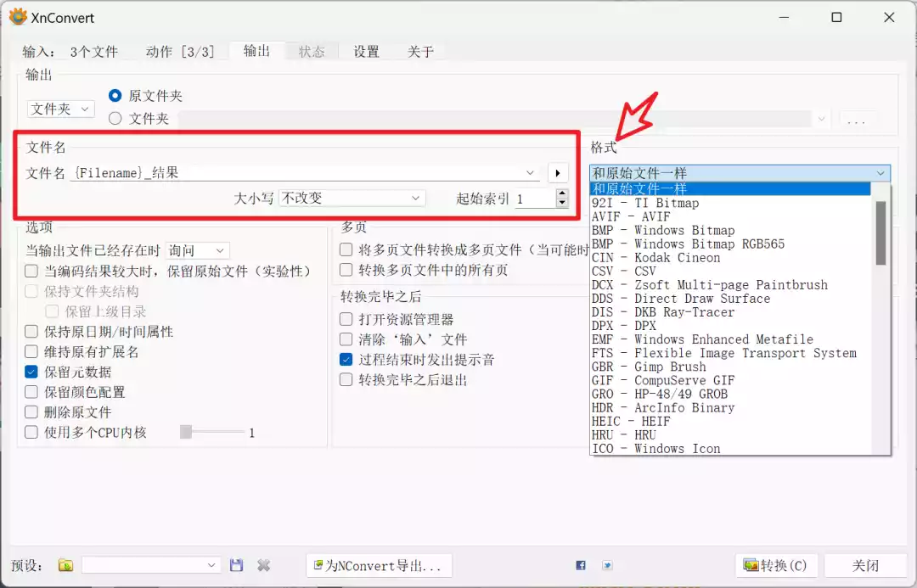
Task: Click the 关闭 button
Action: click(x=865, y=565)
